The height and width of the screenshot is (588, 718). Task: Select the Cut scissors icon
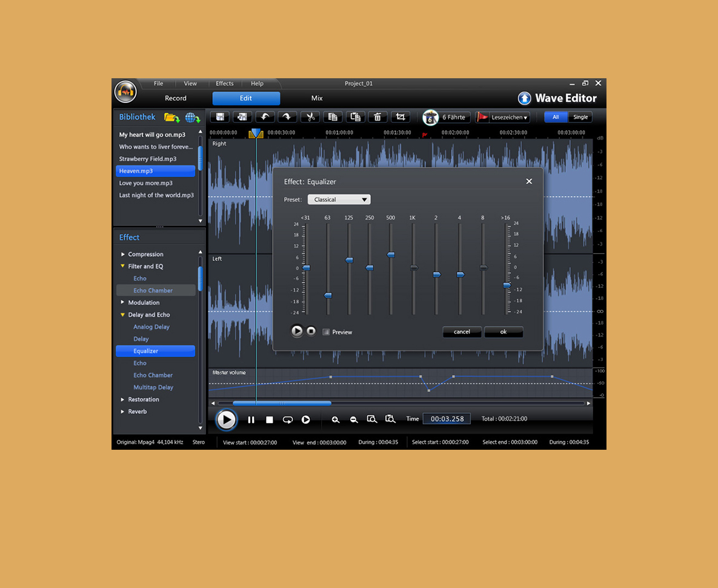310,117
